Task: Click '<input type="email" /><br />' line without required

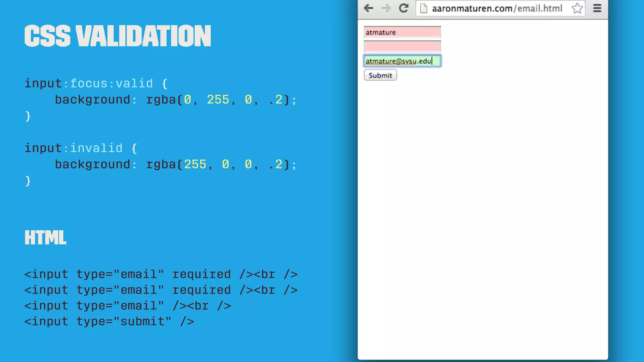Action: click(x=128, y=306)
